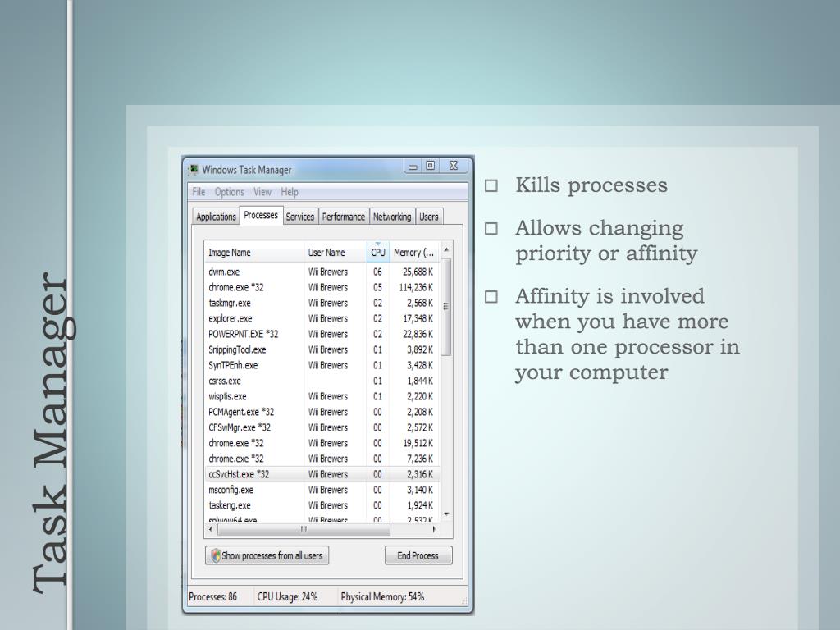
Task: Click the Allows changing priority bullet
Action: (606, 240)
